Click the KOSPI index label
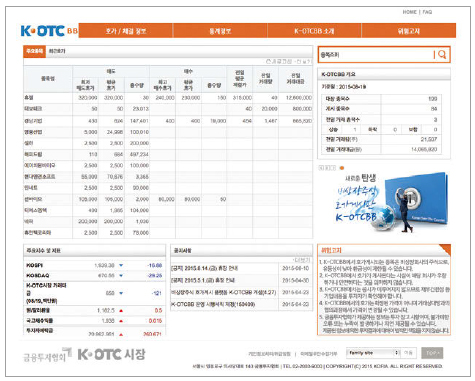Screen dimensions: 475x381 click(x=34, y=265)
